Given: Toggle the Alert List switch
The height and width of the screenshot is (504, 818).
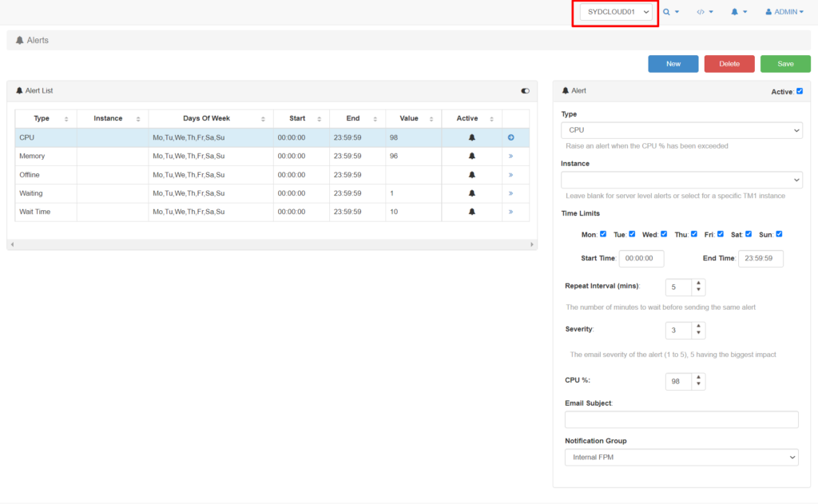Looking at the screenshot, I should click(x=525, y=91).
